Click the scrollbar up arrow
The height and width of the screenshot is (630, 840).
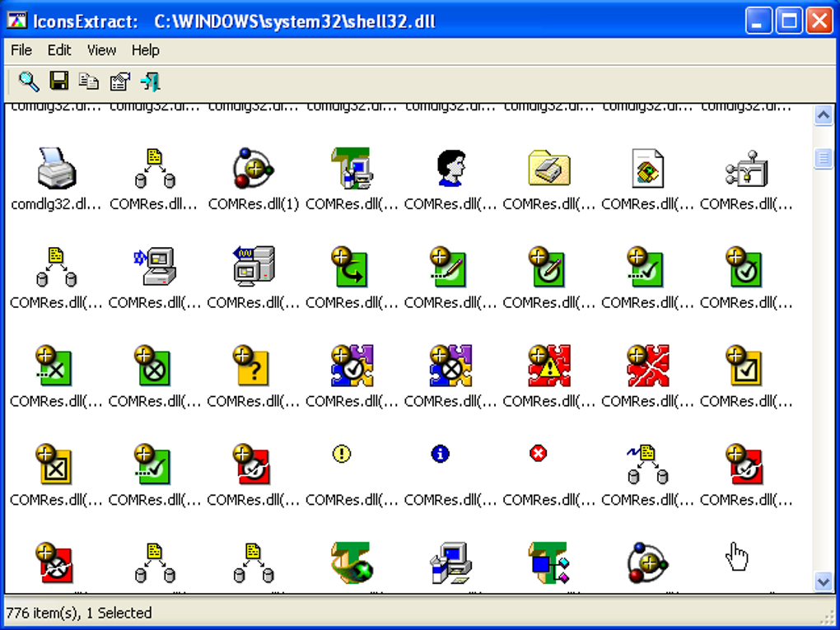(824, 115)
